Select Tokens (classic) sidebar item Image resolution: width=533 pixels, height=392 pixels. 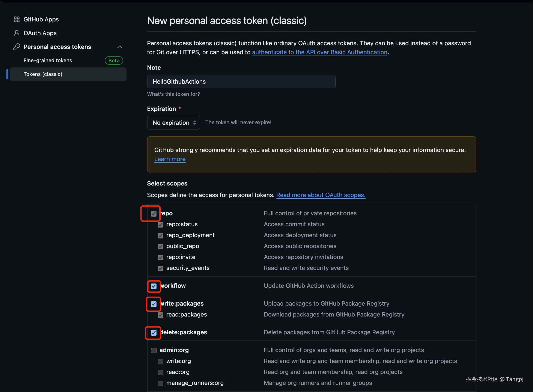43,74
